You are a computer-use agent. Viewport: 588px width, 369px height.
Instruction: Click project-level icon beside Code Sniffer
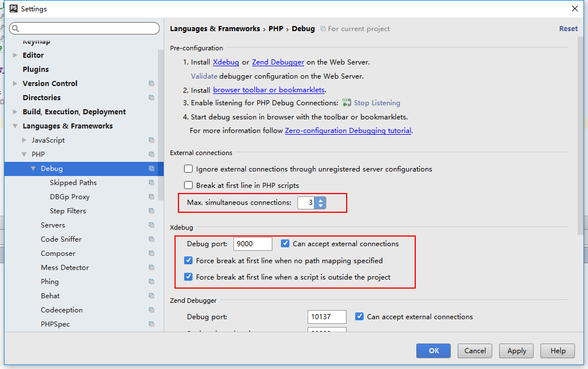151,239
